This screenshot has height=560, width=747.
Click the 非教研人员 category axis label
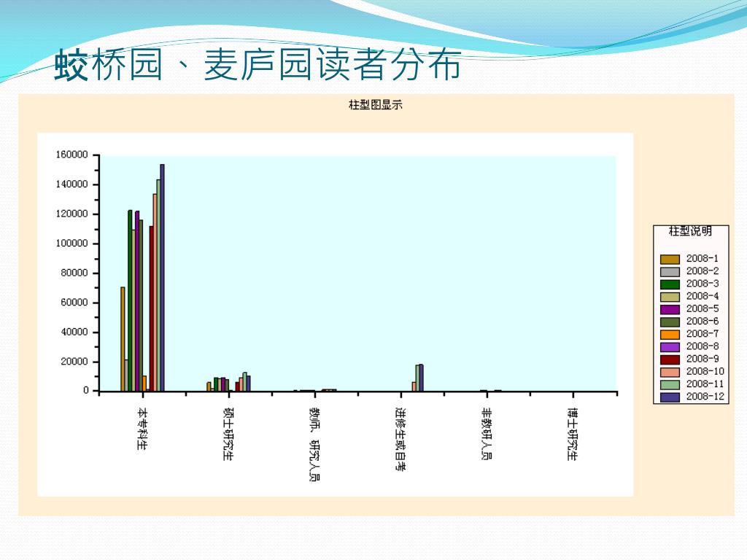click(x=487, y=434)
